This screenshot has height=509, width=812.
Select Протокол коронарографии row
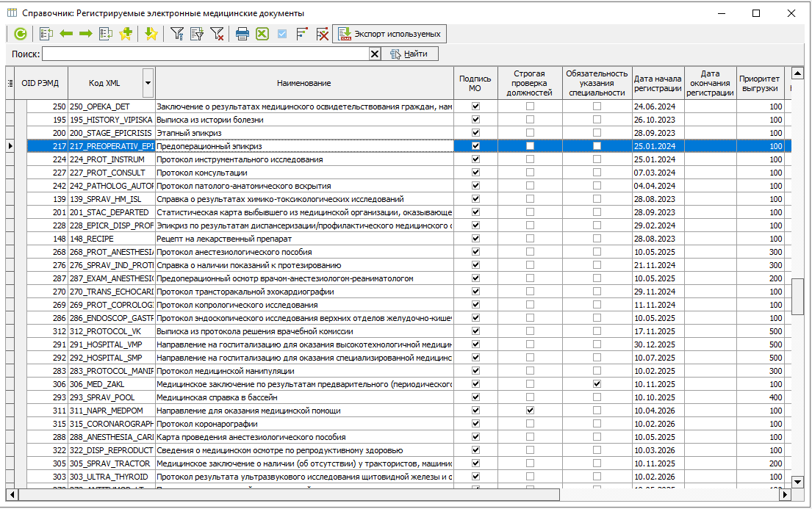pos(304,424)
